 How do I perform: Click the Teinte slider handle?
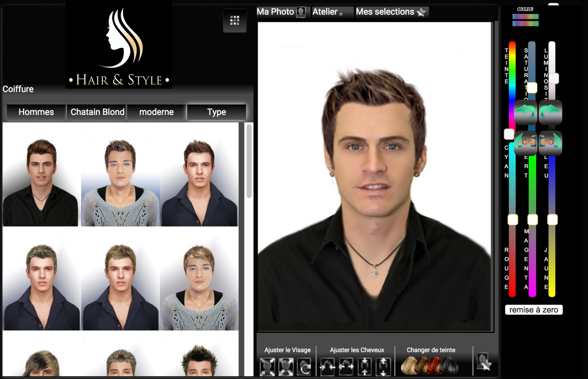point(509,134)
